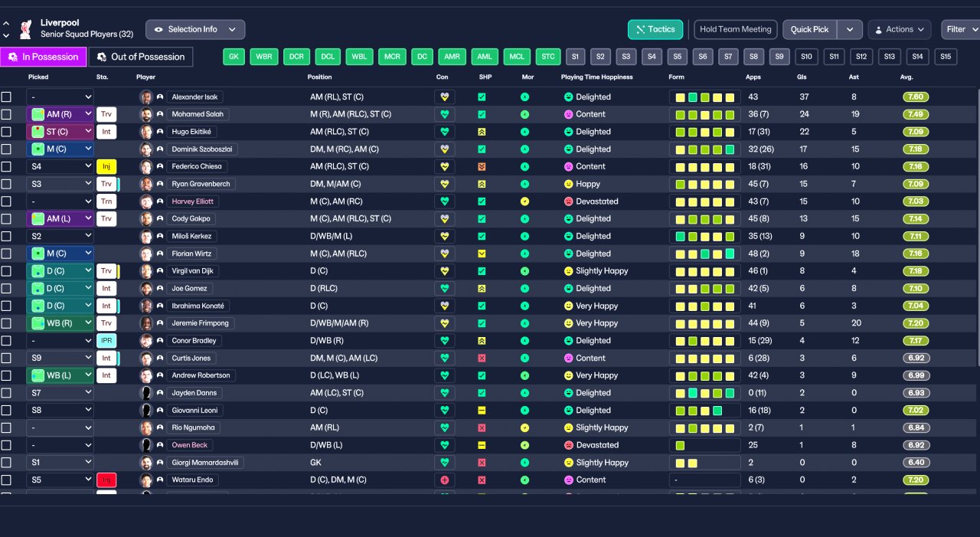Screen dimensions: 980x537
Task: Open Andrew Robertson's WB (L) picked dropdown
Action: pos(60,375)
